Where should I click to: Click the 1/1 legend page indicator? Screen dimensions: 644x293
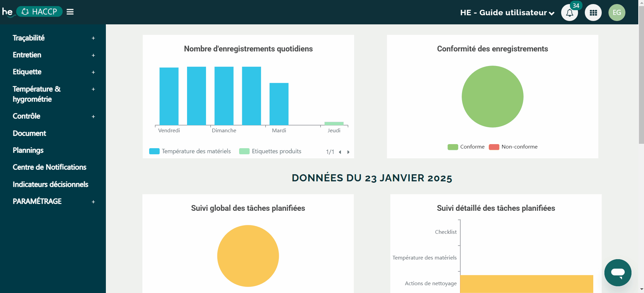330,152
